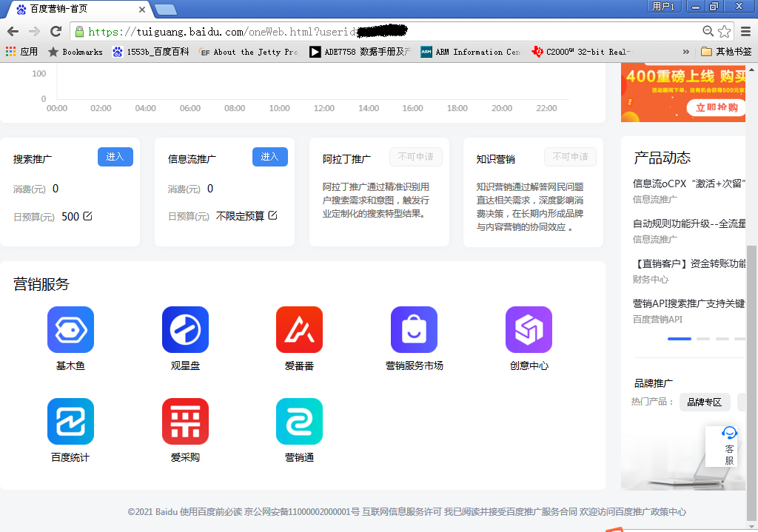Open the 400重磅上线 promotional banner

tap(683, 93)
